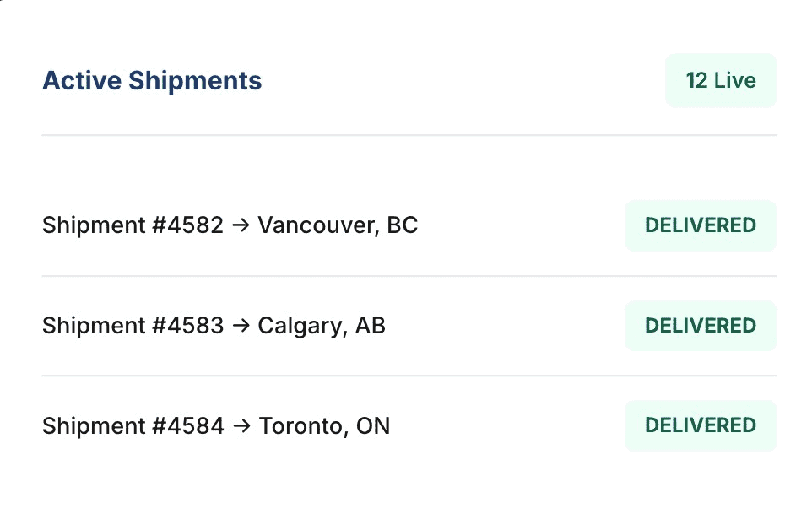
Task: Open the 12 Live status badge
Action: tap(721, 81)
